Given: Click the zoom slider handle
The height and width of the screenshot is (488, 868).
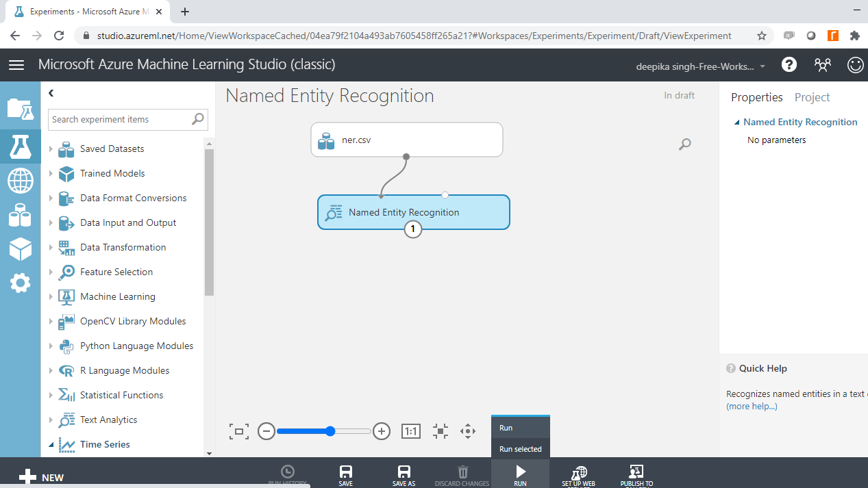Looking at the screenshot, I should [330, 431].
